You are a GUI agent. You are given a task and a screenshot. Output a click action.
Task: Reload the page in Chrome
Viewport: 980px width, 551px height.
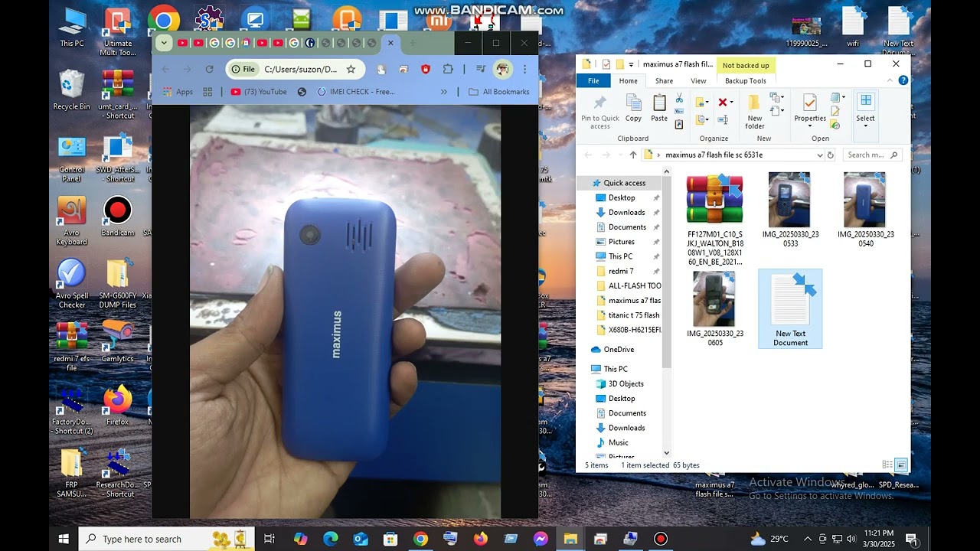[x=209, y=69]
